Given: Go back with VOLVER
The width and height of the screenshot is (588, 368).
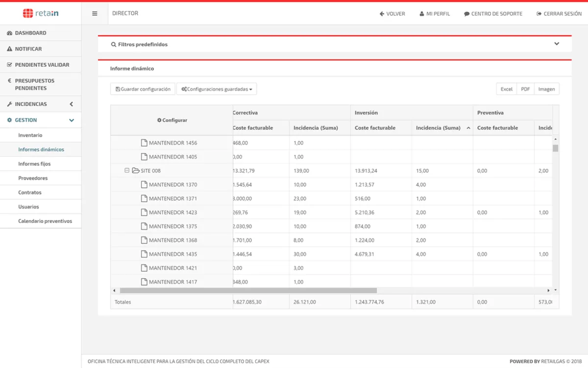Looking at the screenshot, I should [392, 14].
